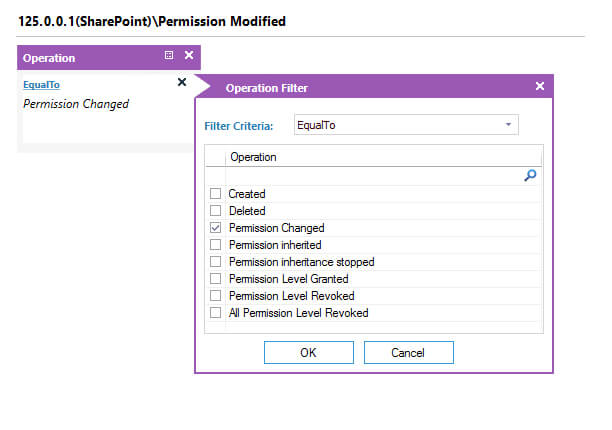The height and width of the screenshot is (430, 612).
Task: Click the Operation Filter dialog title
Action: 267,88
